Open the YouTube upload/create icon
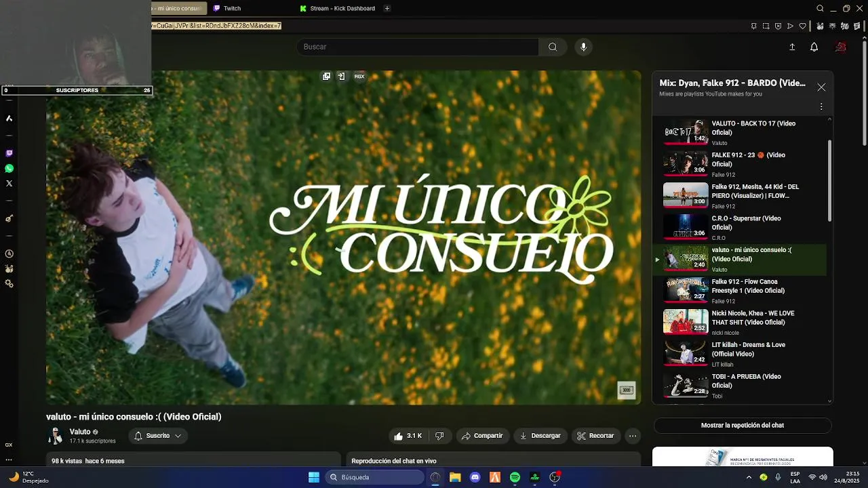Screen dimensions: 868x488 (x=792, y=47)
